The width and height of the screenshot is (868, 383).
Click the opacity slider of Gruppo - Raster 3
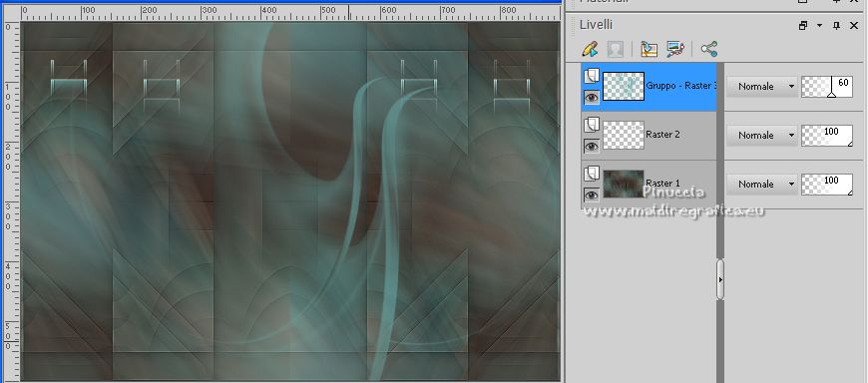[827, 87]
